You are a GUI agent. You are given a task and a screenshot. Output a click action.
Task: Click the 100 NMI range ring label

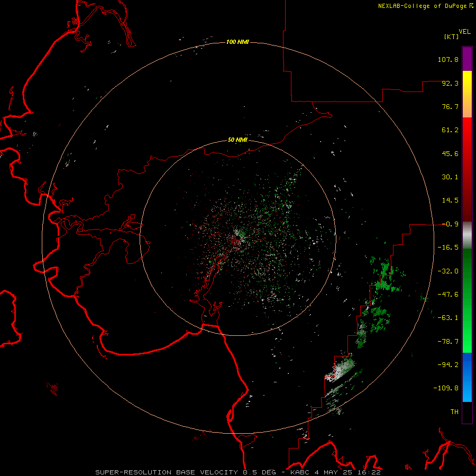pos(237,42)
